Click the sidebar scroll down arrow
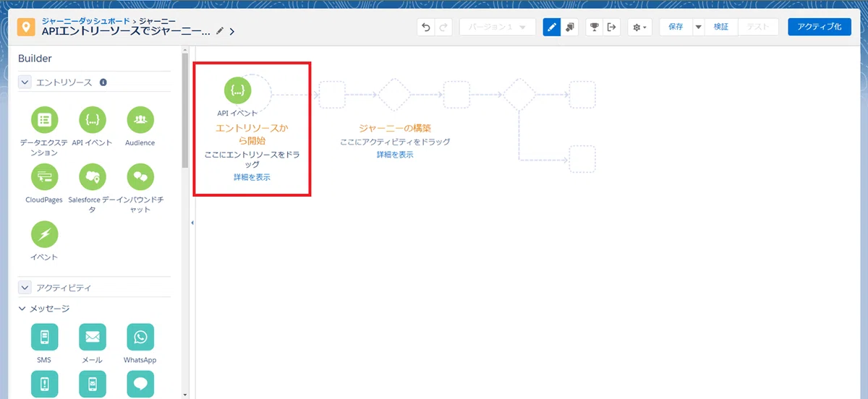The image size is (868, 399). [x=185, y=395]
